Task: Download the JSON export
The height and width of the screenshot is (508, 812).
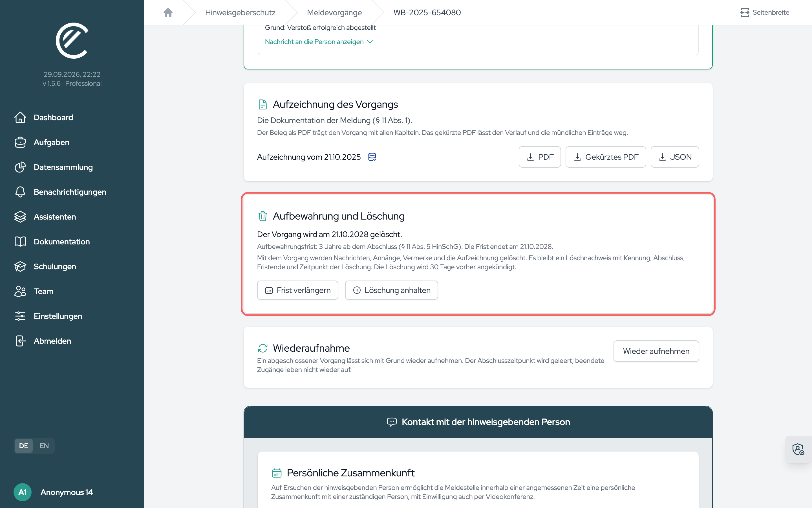Action: pos(674,157)
